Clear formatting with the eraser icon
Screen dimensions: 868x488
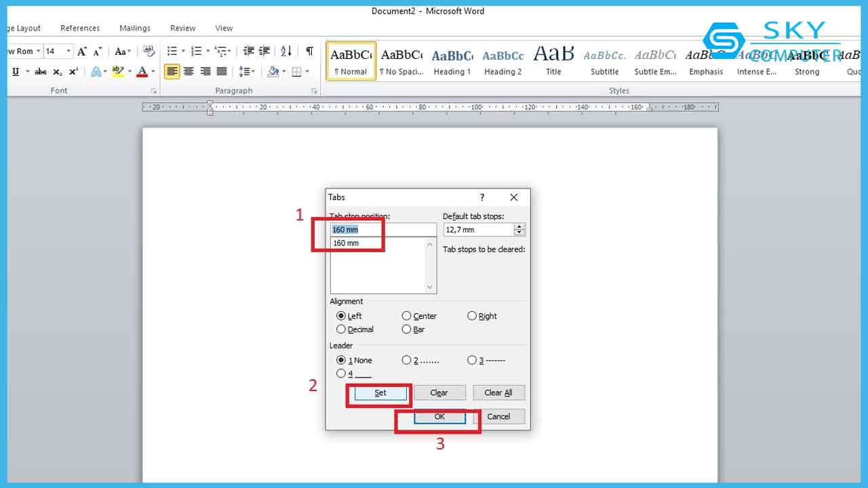[149, 51]
